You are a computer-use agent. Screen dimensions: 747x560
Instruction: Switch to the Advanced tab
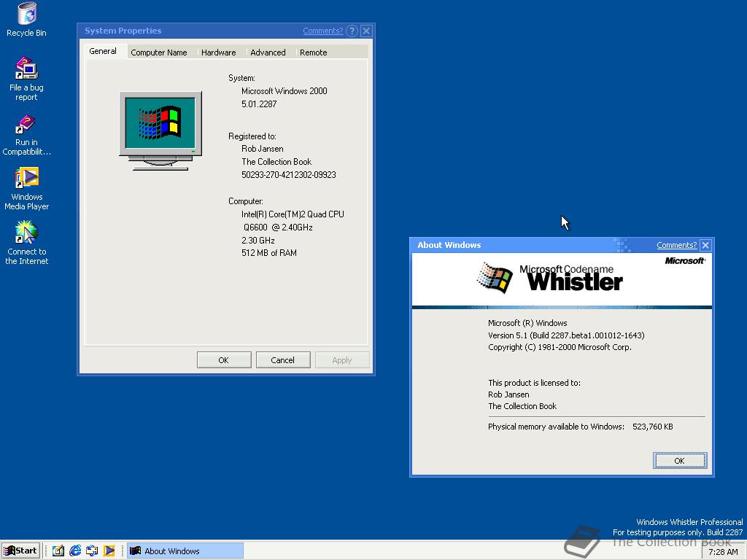pyautogui.click(x=268, y=52)
